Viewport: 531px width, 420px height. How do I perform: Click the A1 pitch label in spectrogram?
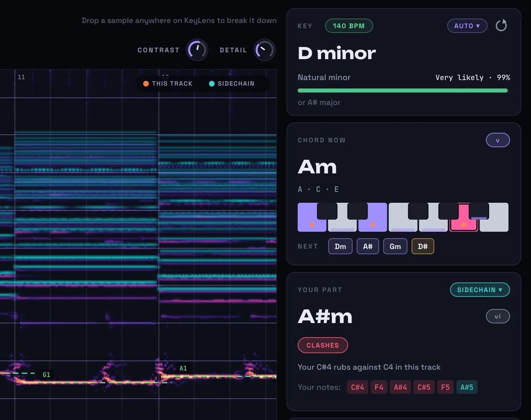(183, 368)
